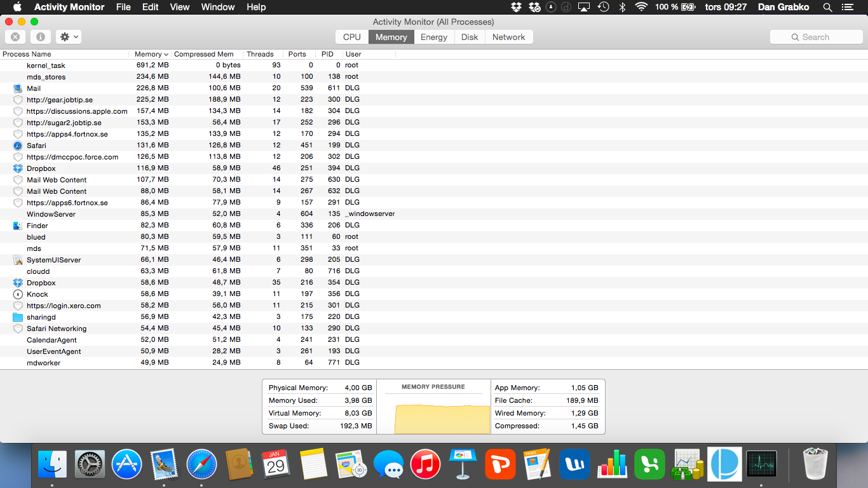Viewport: 868px width, 488px height.
Task: Select the https://apps4.fortnox.se process
Action: pyautogui.click(x=434, y=134)
